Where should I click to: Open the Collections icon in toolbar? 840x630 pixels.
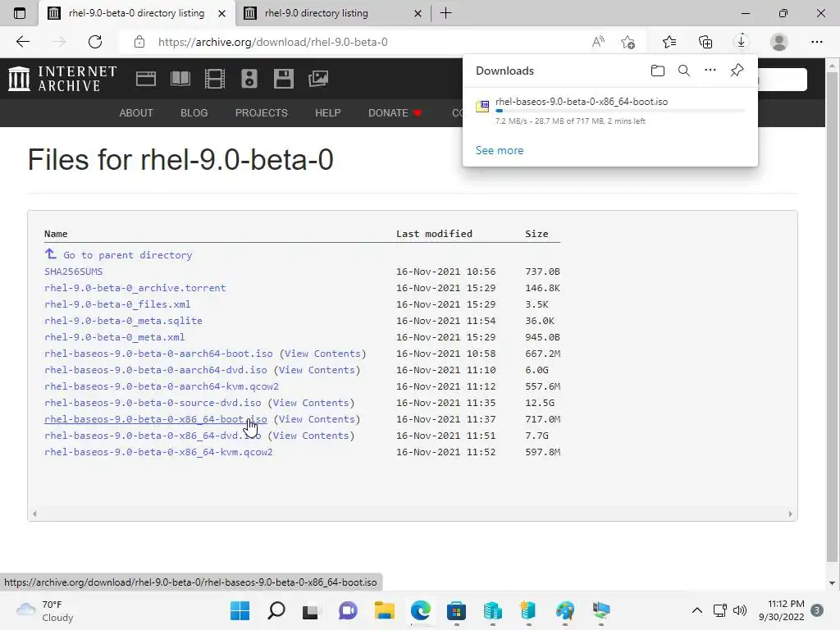coord(705,42)
